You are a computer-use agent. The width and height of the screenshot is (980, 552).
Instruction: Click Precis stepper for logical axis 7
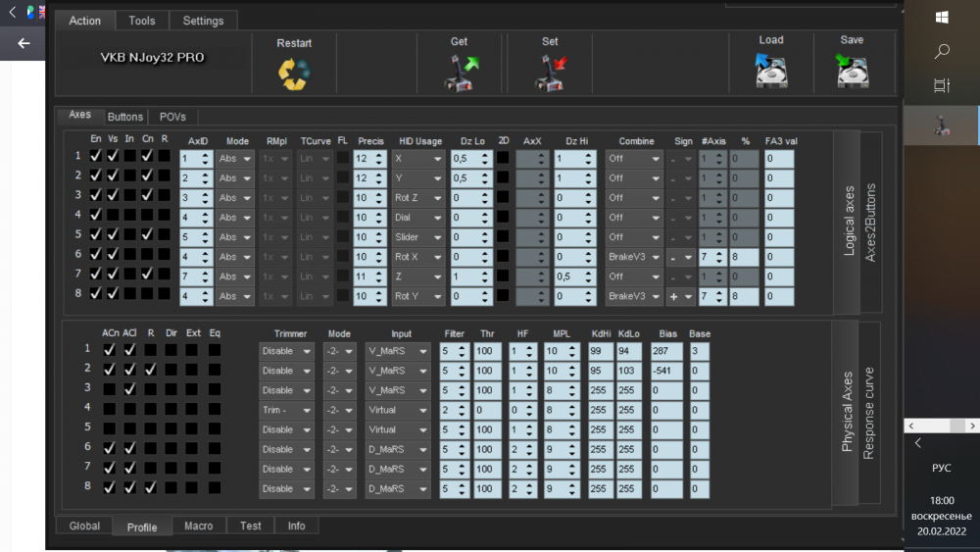378,276
